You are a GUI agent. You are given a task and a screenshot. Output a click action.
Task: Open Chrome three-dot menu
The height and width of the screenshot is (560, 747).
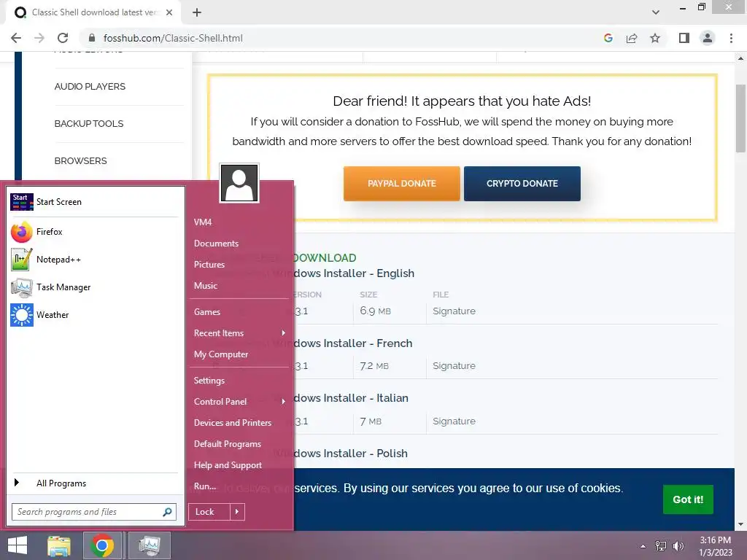pos(731,38)
